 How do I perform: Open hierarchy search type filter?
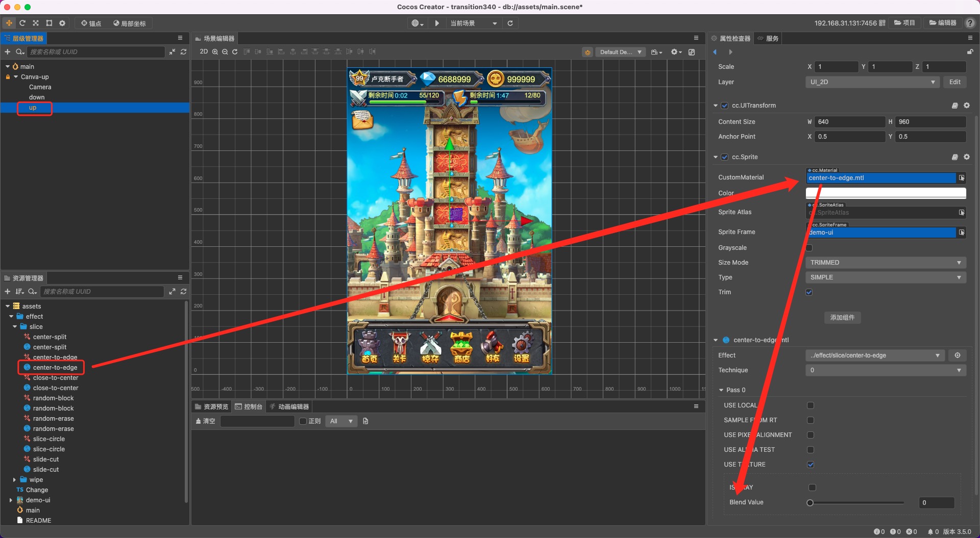(20, 52)
